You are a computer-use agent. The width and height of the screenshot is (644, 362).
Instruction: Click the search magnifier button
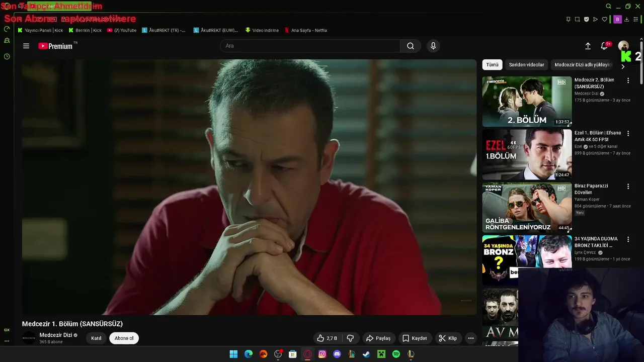pyautogui.click(x=411, y=46)
